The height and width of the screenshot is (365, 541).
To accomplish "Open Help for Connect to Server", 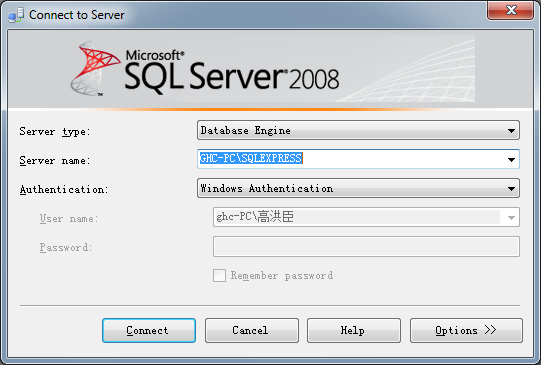I will coord(354,330).
